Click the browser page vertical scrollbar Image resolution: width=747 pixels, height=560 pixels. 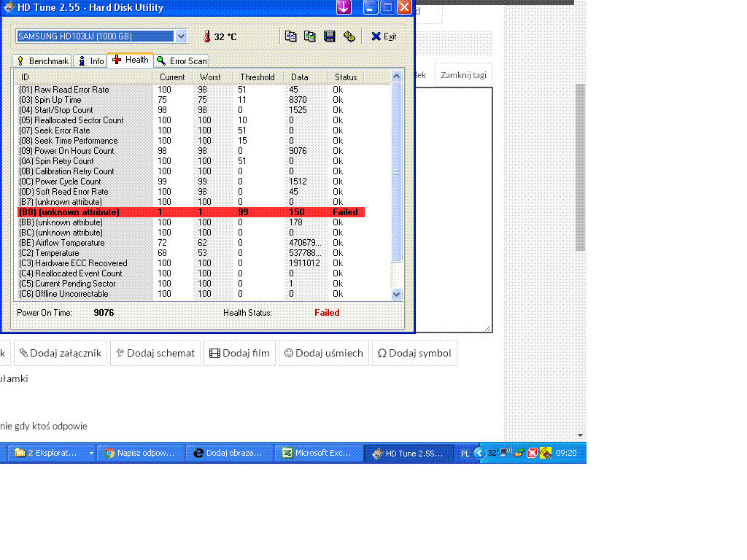tap(580, 167)
